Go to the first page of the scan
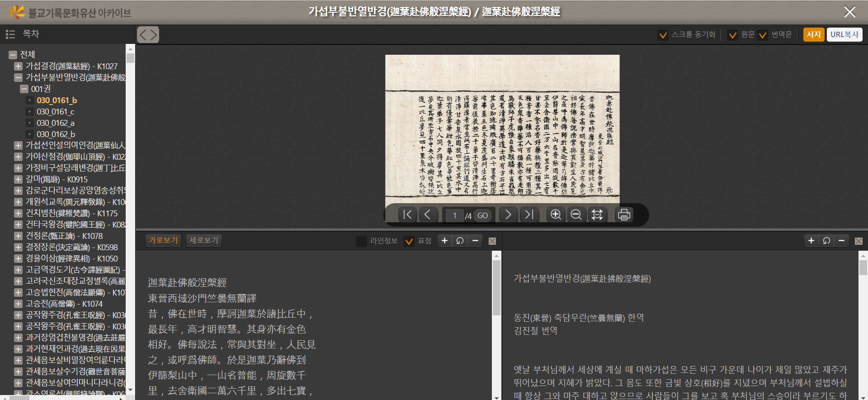Viewport: 868px width, 400px height. click(x=407, y=214)
